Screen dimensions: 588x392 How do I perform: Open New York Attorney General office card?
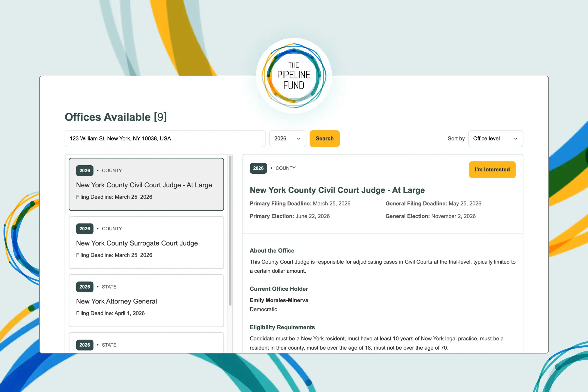[x=146, y=301]
